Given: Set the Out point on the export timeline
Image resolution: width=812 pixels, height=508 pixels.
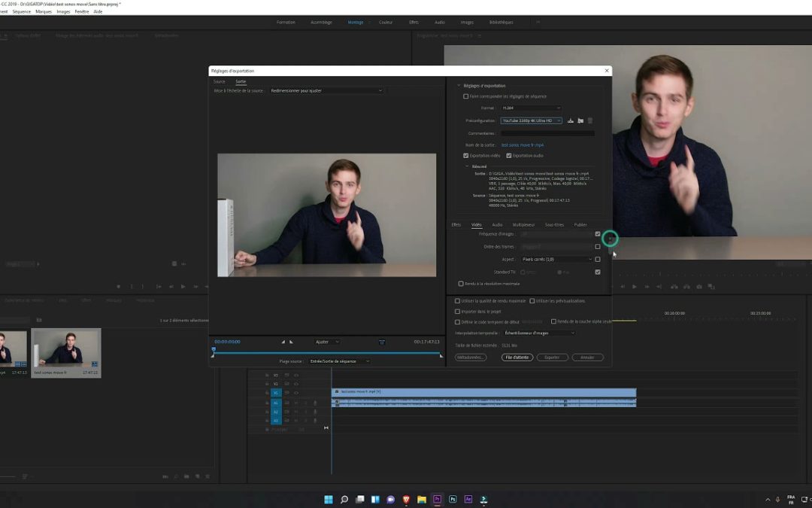Looking at the screenshot, I should pyautogui.click(x=291, y=342).
